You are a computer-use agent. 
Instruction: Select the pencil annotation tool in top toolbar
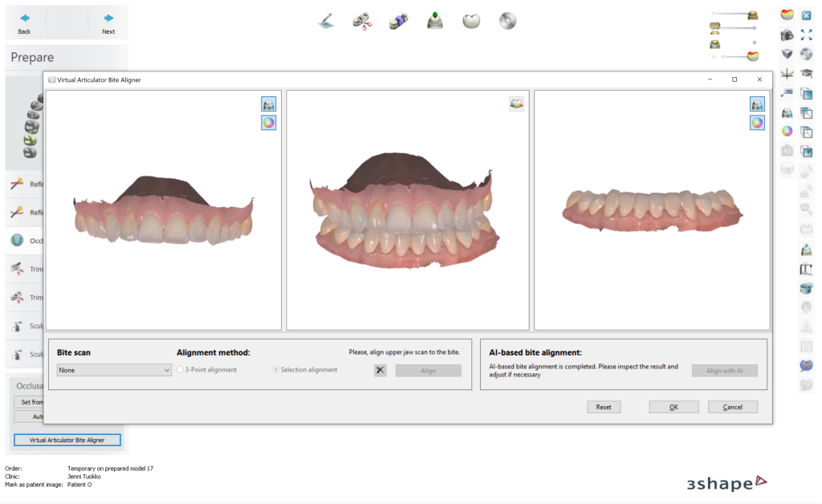pyautogui.click(x=325, y=20)
